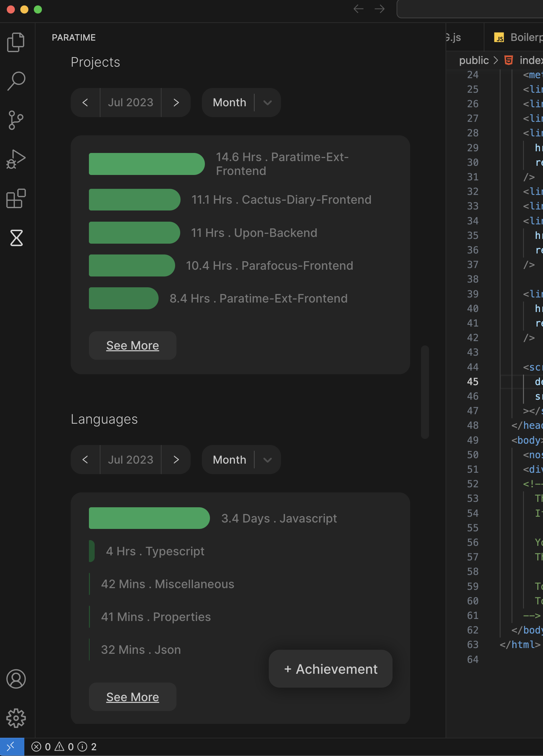Click the command center search field
Image resolution: width=543 pixels, height=756 pixels.
(x=470, y=9)
